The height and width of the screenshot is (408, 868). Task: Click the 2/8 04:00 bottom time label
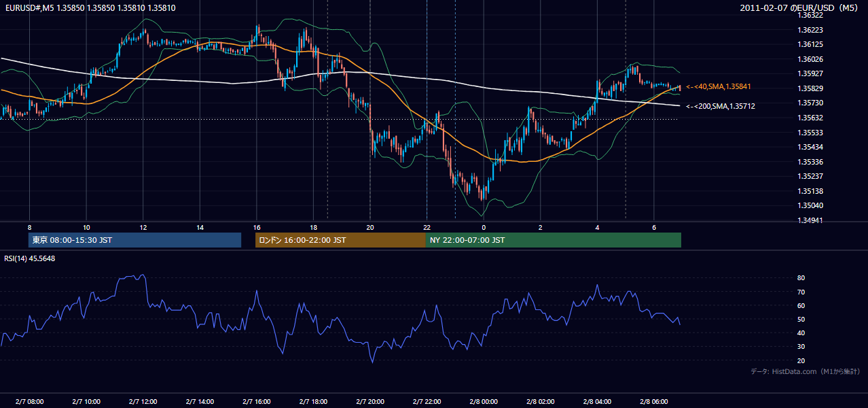tap(597, 402)
